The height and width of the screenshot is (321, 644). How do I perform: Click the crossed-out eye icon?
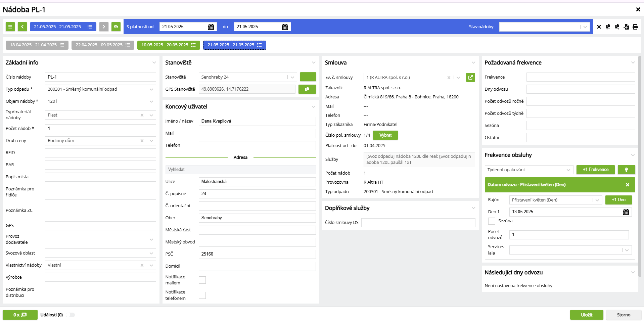(116, 27)
